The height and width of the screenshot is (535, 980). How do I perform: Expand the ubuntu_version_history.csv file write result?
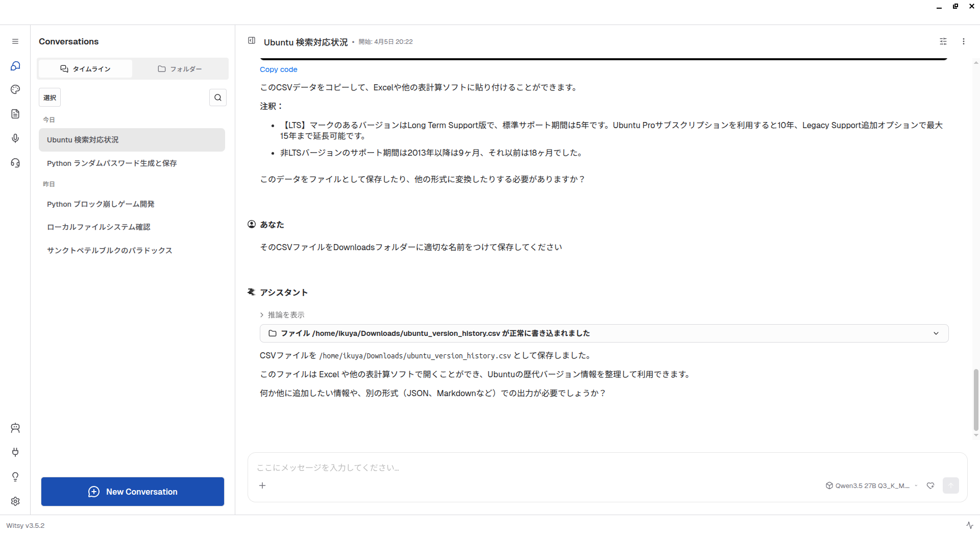click(x=936, y=333)
